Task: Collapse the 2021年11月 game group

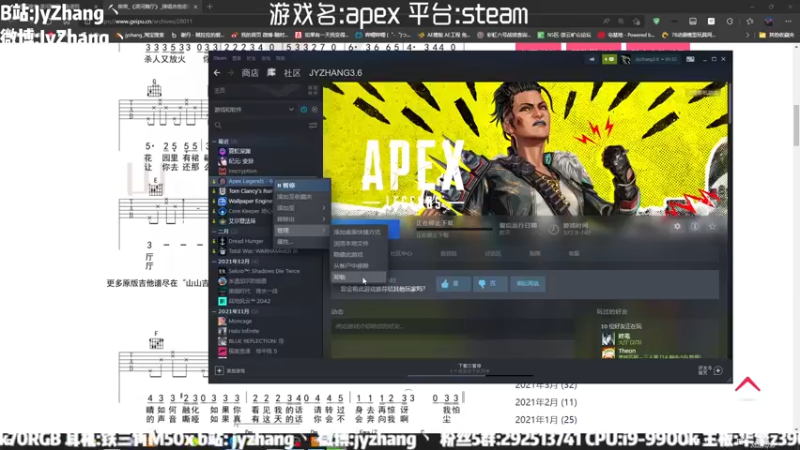Action: click(215, 311)
